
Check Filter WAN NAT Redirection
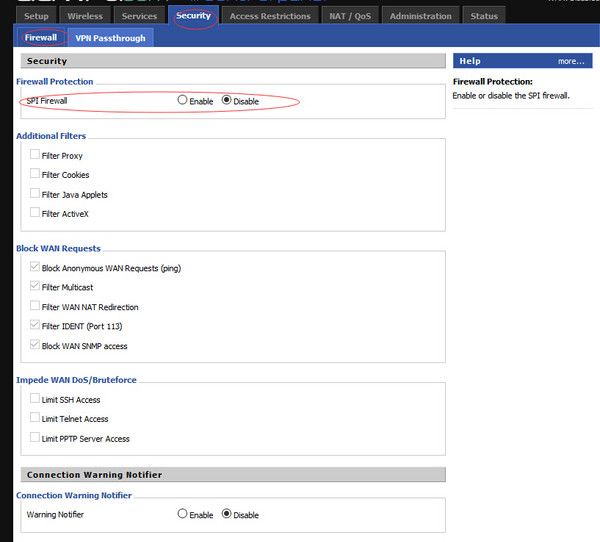(35, 306)
